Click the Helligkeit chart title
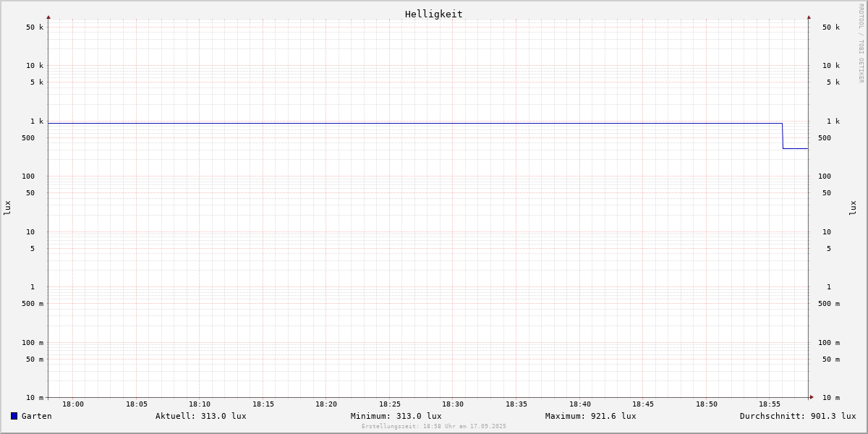The height and width of the screenshot is (434, 868). [433, 14]
